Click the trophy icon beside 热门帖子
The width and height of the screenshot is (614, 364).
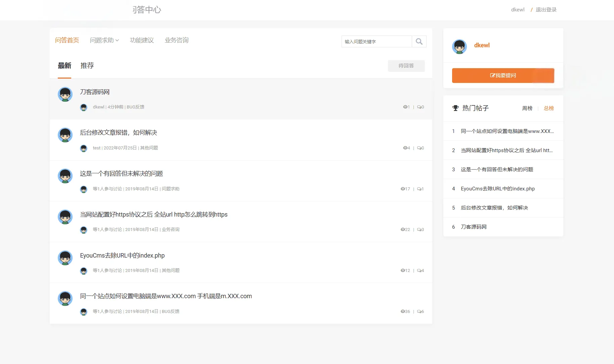coord(455,108)
